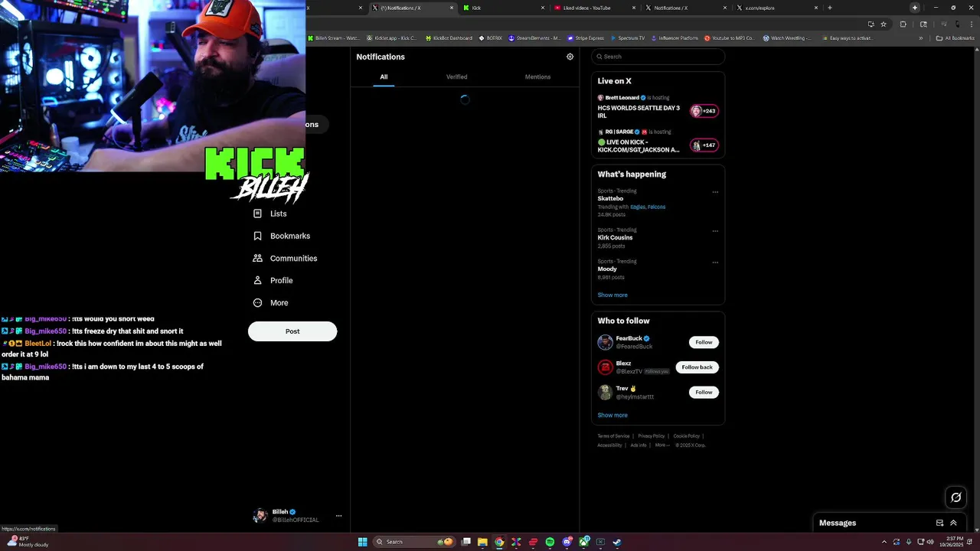Open browser extensions puzzle icon
Viewport: 980px width, 551px height.
pos(903,24)
